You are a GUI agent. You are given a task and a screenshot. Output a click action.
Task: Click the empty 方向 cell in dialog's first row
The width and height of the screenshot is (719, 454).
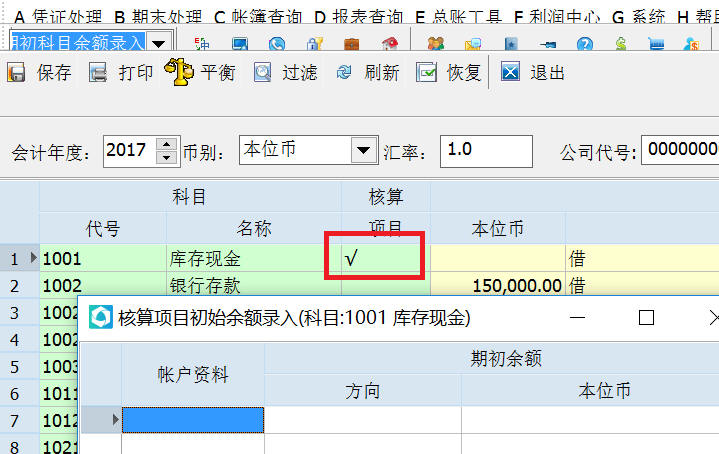363,420
